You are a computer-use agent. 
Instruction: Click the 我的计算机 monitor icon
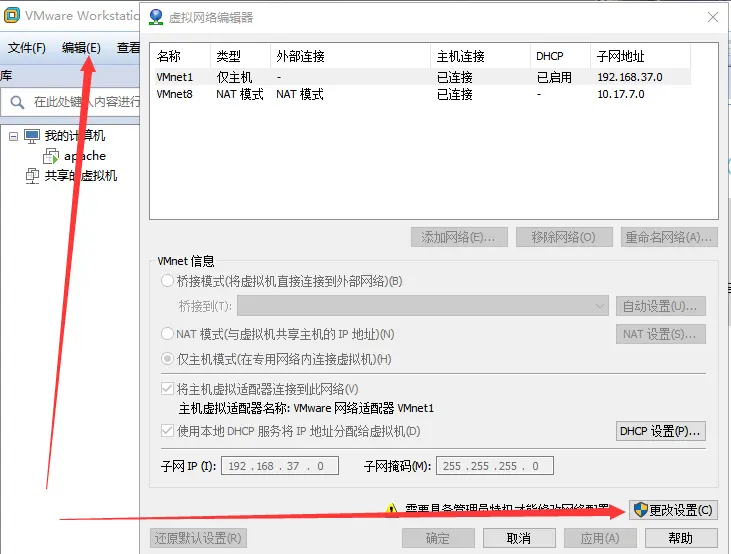click(32, 136)
